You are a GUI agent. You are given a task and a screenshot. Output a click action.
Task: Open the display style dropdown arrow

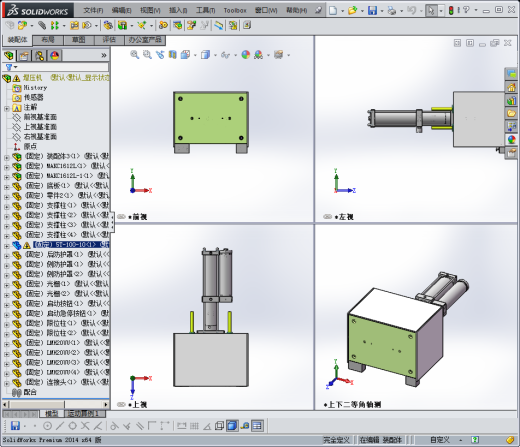click(x=215, y=55)
